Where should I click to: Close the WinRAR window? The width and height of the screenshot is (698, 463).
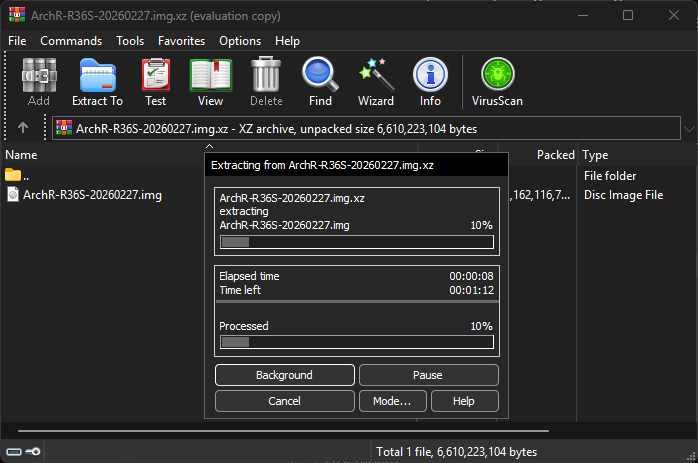click(674, 16)
